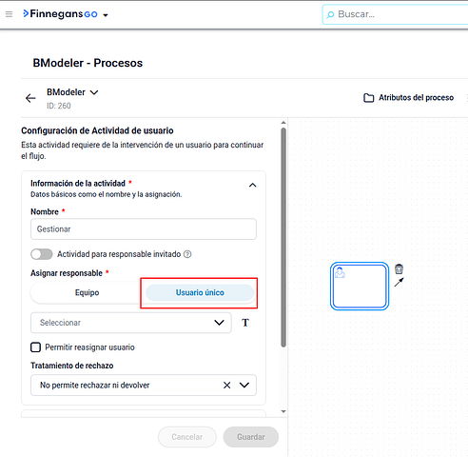Open the Seleccionar responsable dropdown
This screenshot has width=468, height=476.
[x=131, y=323]
